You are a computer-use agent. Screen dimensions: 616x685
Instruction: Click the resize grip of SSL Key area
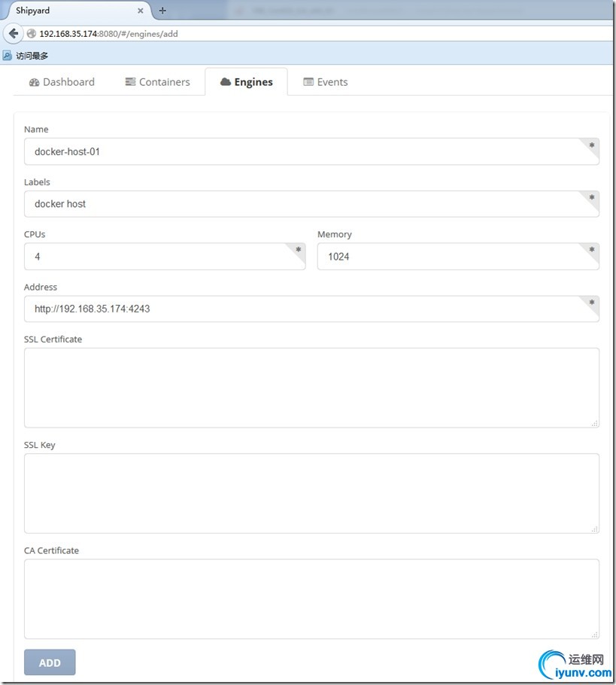pos(594,529)
